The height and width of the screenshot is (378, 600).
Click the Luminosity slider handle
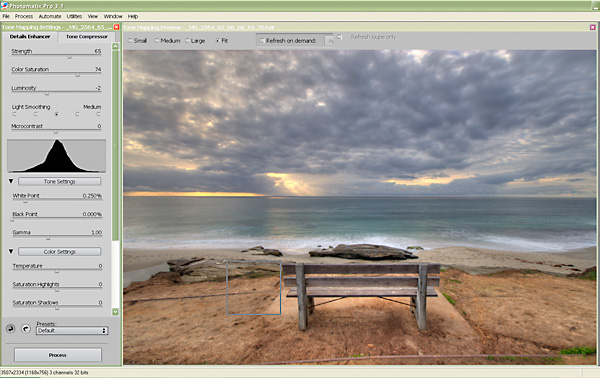(47, 94)
